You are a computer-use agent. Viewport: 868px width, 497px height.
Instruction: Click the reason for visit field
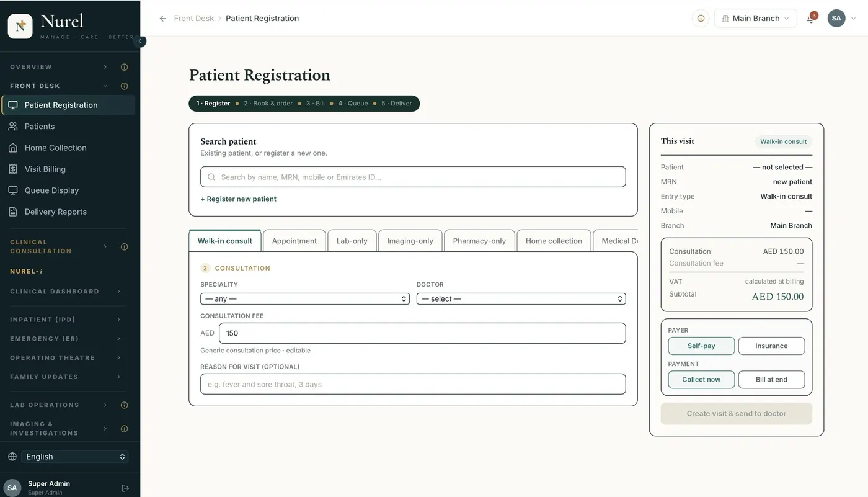413,384
